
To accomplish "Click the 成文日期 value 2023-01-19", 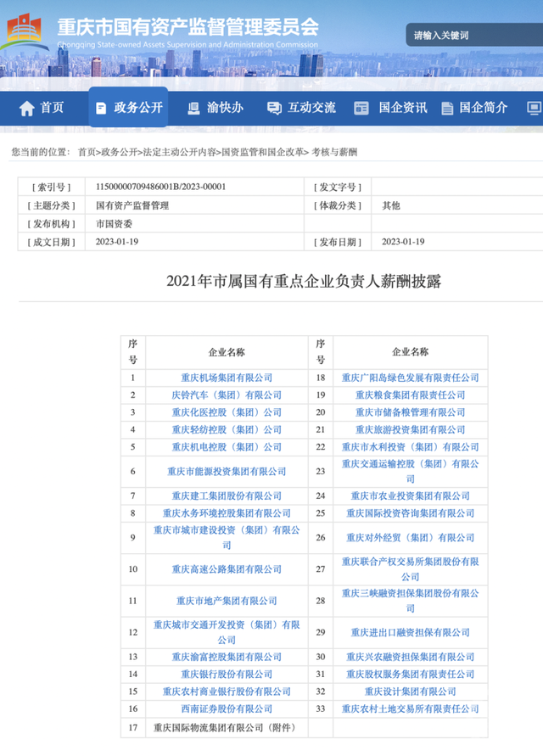I will [x=117, y=242].
